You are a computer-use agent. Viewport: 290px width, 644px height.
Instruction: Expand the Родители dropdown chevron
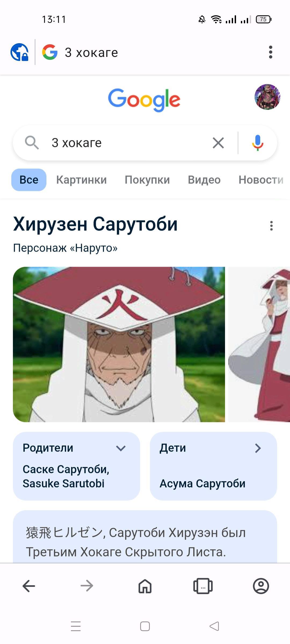pos(121,448)
